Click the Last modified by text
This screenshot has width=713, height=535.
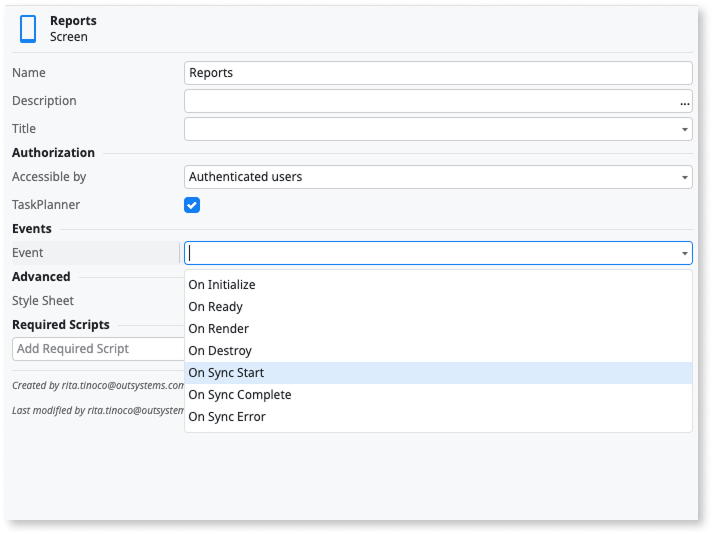click(x=98, y=410)
